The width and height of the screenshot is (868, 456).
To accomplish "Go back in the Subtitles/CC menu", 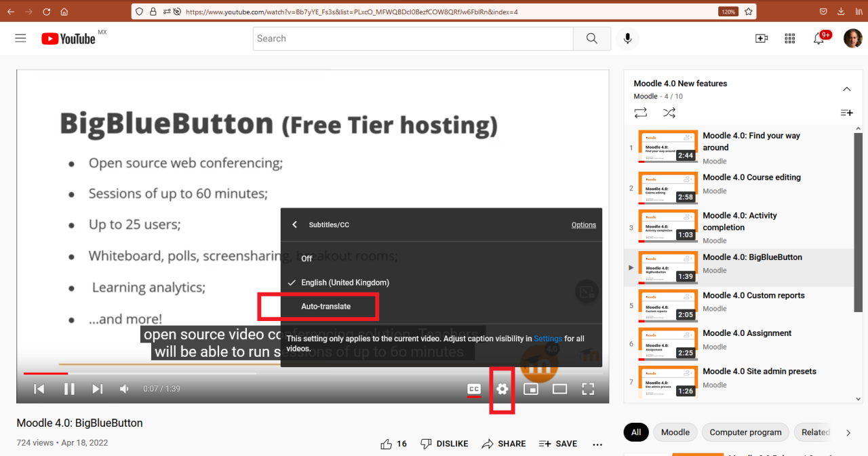I will pos(294,224).
